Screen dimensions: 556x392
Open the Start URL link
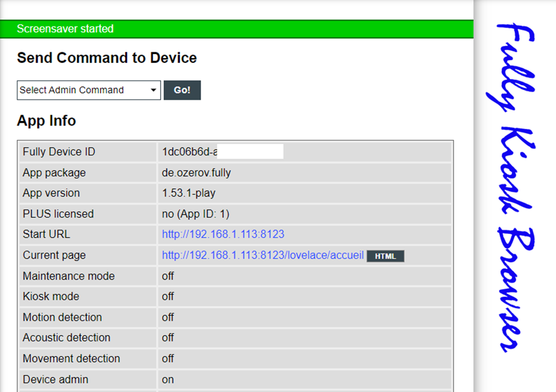223,234
